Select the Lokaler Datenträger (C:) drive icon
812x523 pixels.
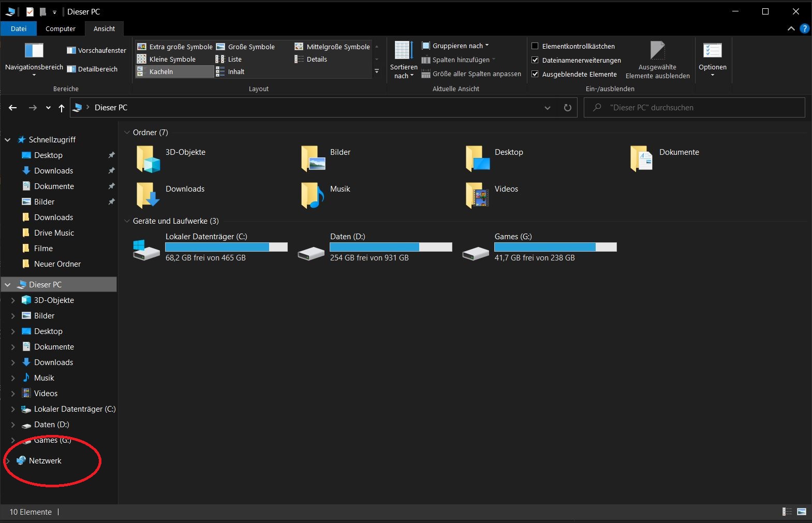tap(146, 250)
